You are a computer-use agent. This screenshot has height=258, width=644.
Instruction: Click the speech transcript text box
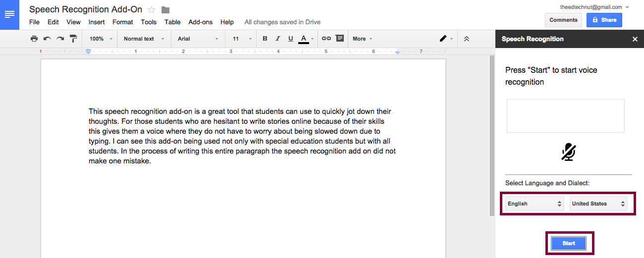[x=565, y=116]
